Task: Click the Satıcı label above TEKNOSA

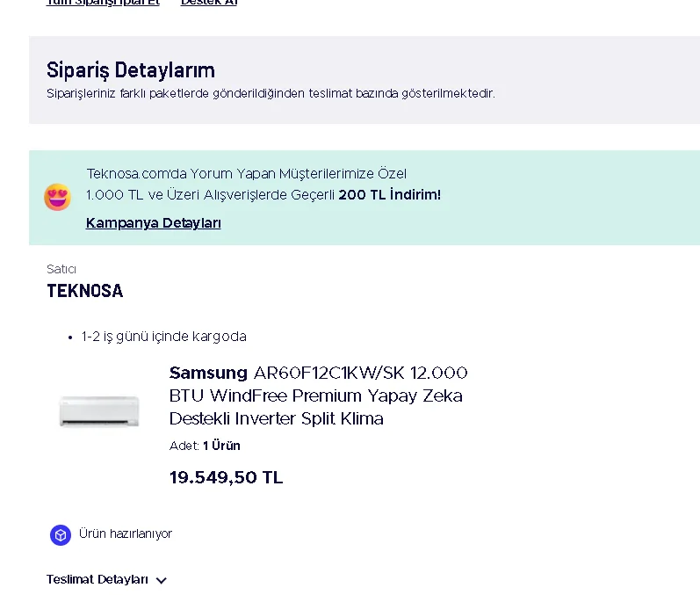Action: pyautogui.click(x=61, y=269)
